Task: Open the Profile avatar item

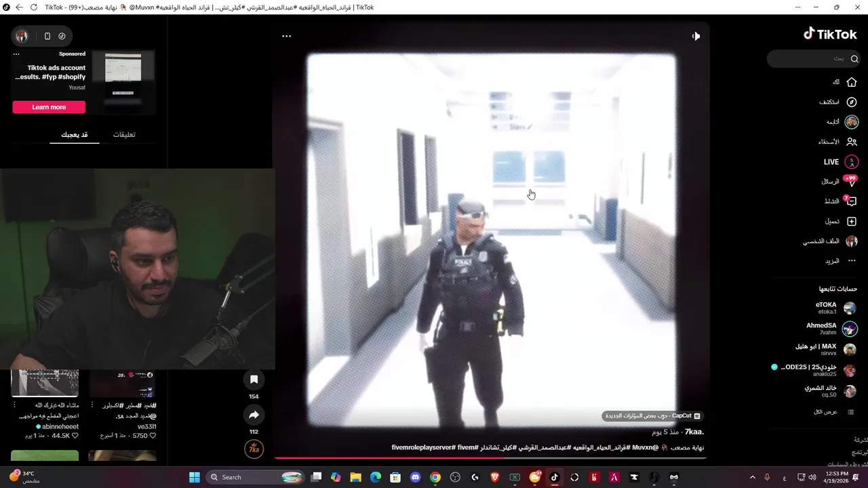Action: tap(852, 241)
